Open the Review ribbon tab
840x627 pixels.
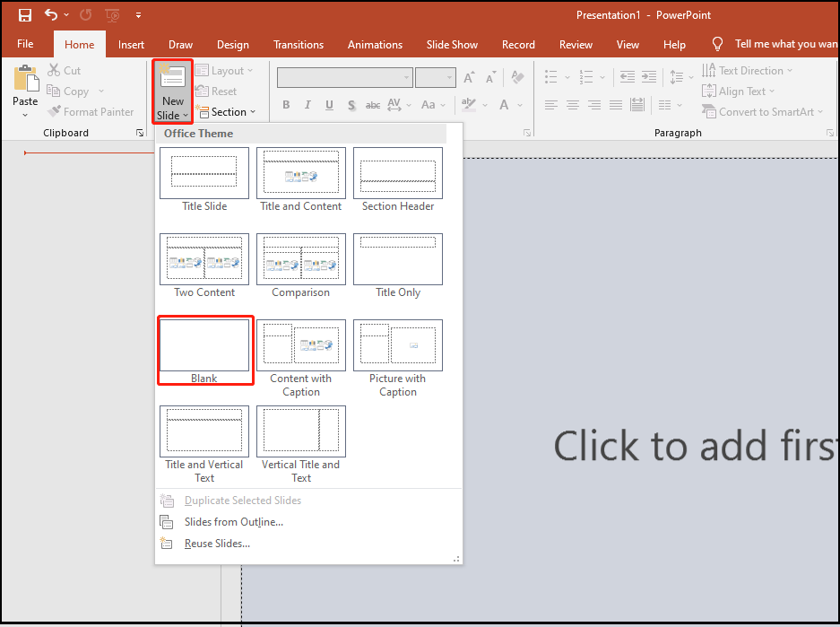click(575, 44)
